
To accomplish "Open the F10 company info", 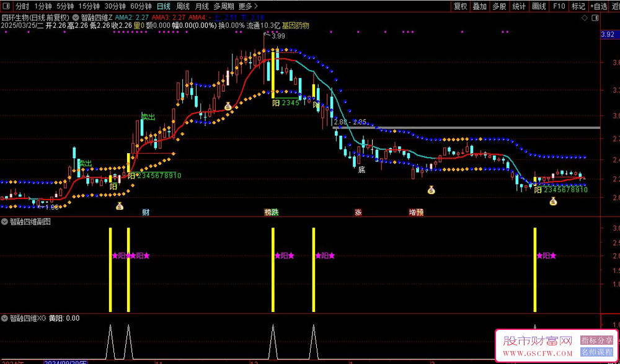I will click(559, 6).
